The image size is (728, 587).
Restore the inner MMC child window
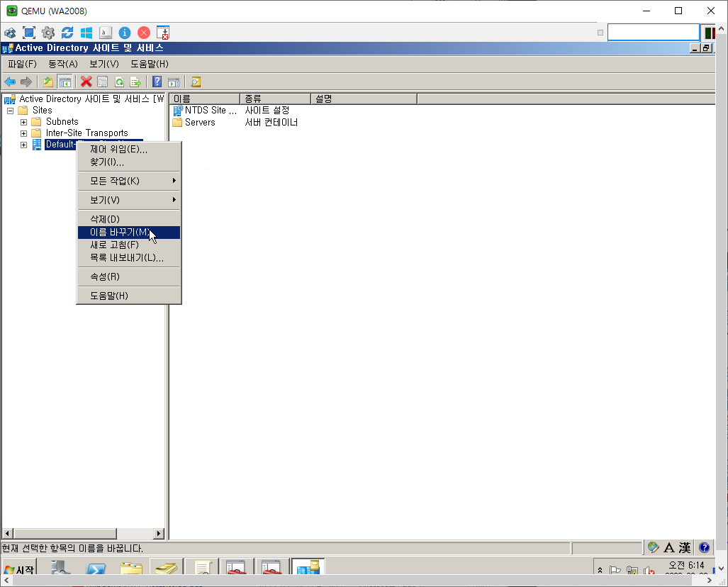[706, 48]
